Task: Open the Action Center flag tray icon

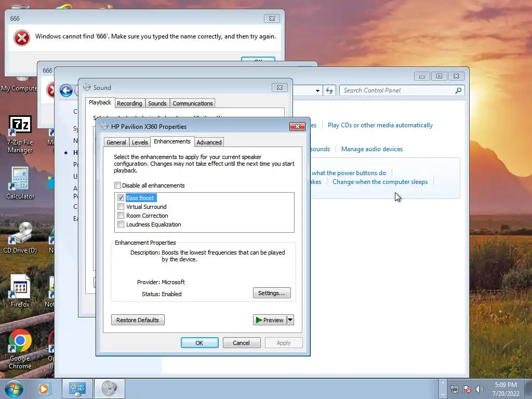Action: click(x=467, y=389)
